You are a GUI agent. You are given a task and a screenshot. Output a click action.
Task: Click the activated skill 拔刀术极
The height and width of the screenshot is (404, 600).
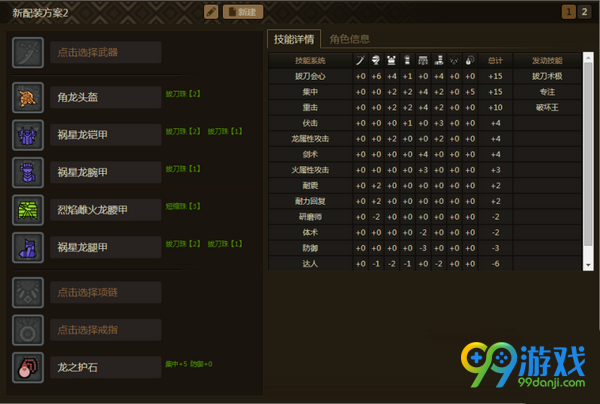pyautogui.click(x=547, y=76)
